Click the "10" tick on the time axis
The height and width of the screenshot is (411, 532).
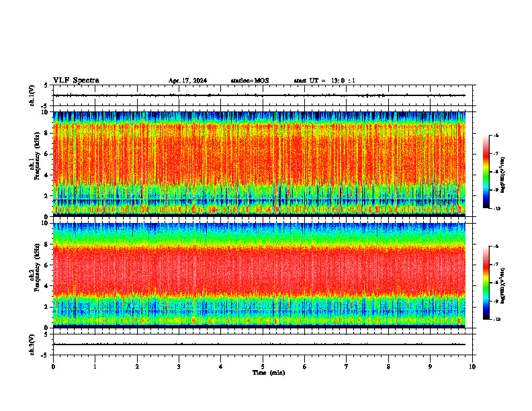click(472, 367)
